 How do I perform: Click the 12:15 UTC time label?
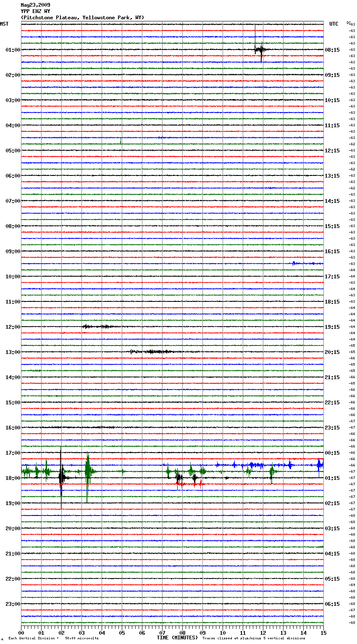(x=332, y=151)
